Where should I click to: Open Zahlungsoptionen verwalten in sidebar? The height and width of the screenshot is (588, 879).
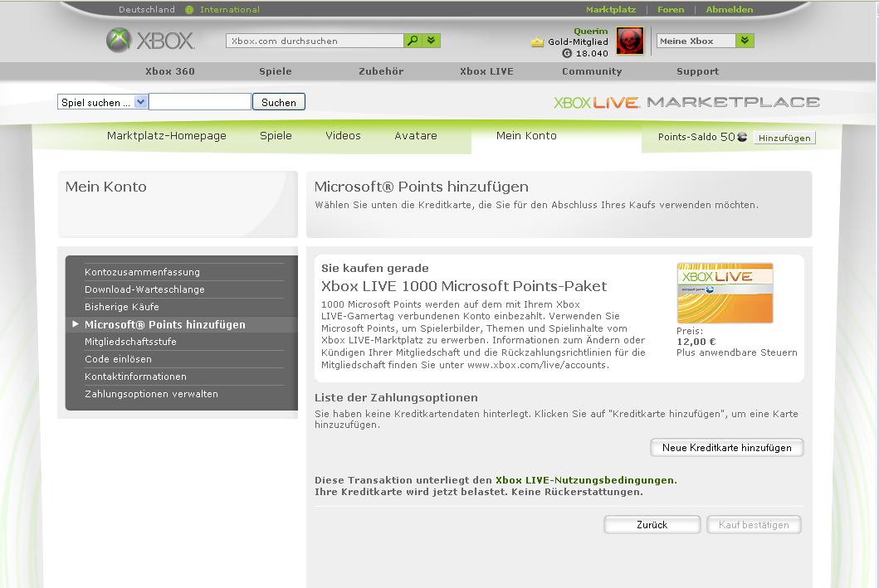pos(151,394)
